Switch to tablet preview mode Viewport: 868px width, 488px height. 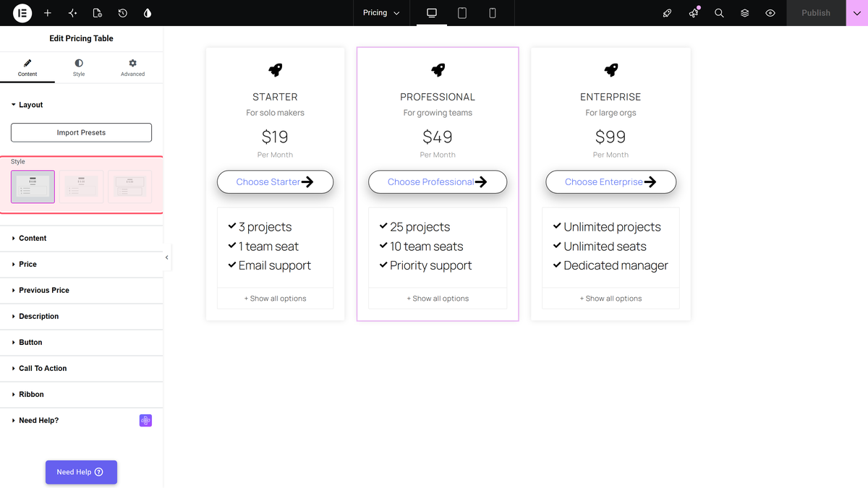click(x=462, y=13)
